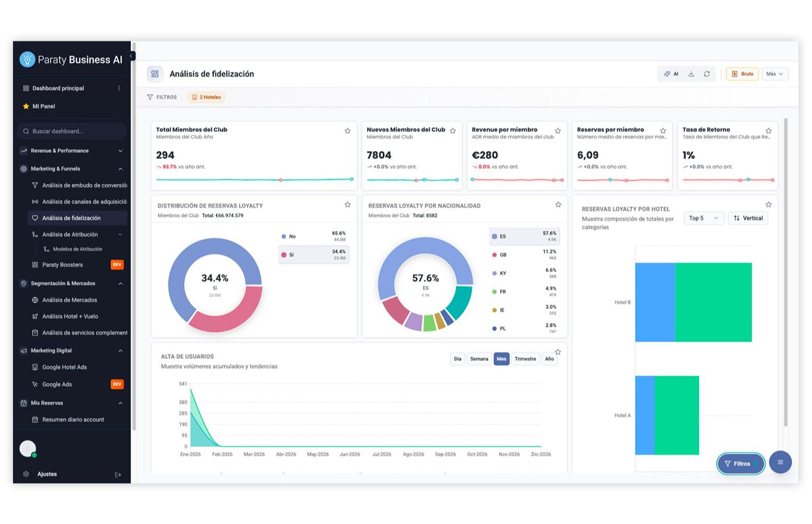Switch chart to Semana view
Viewport: 812px width, 524px height.
(479, 359)
